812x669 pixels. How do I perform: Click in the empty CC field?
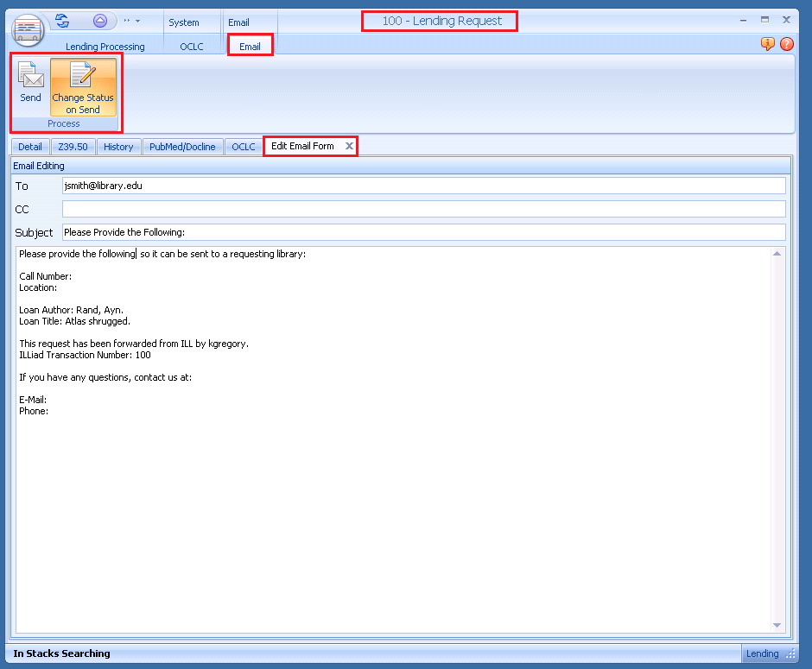(x=423, y=209)
